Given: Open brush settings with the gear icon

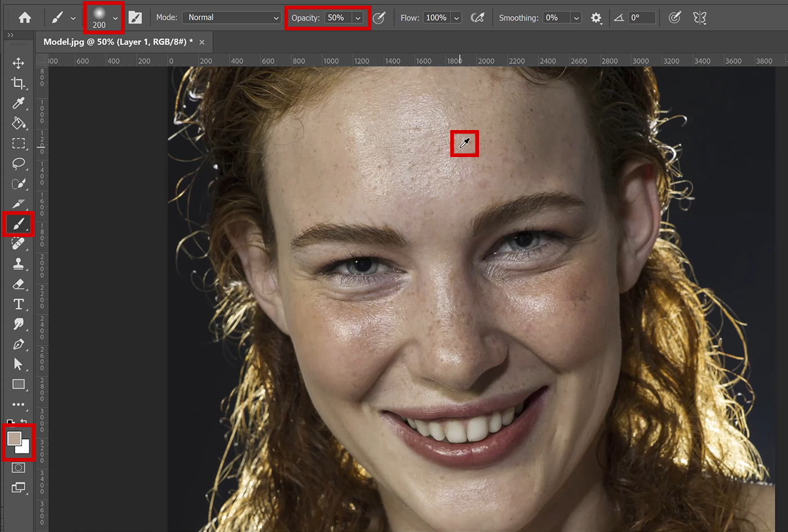Looking at the screenshot, I should [595, 17].
